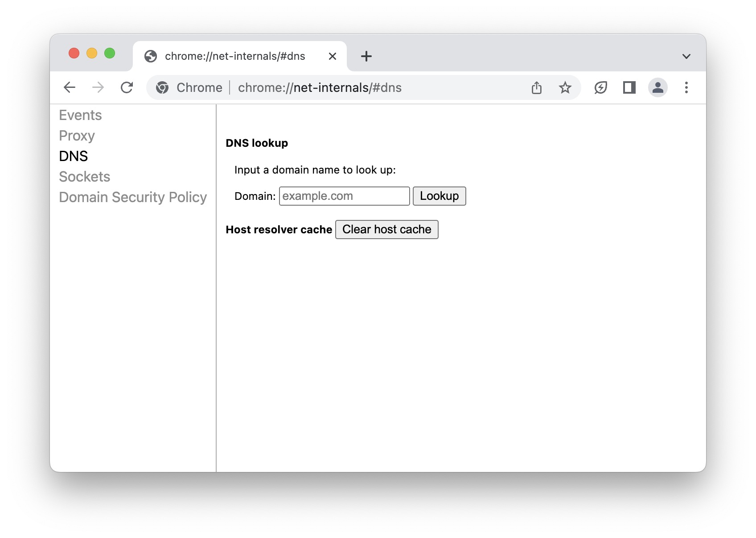Clear the host cache
Viewport: 756px width, 538px height.
pyautogui.click(x=386, y=229)
